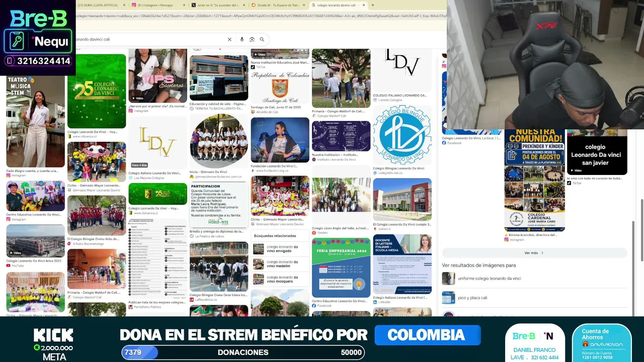Open the Colegio Bilingüe Diana Oese students image
644x362 pixels.
click(x=219, y=267)
